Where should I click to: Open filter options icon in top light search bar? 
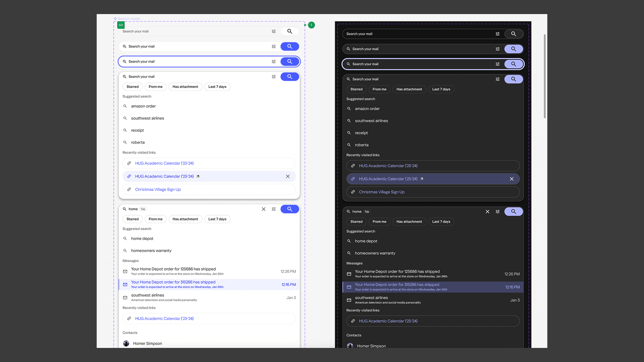tap(274, 32)
